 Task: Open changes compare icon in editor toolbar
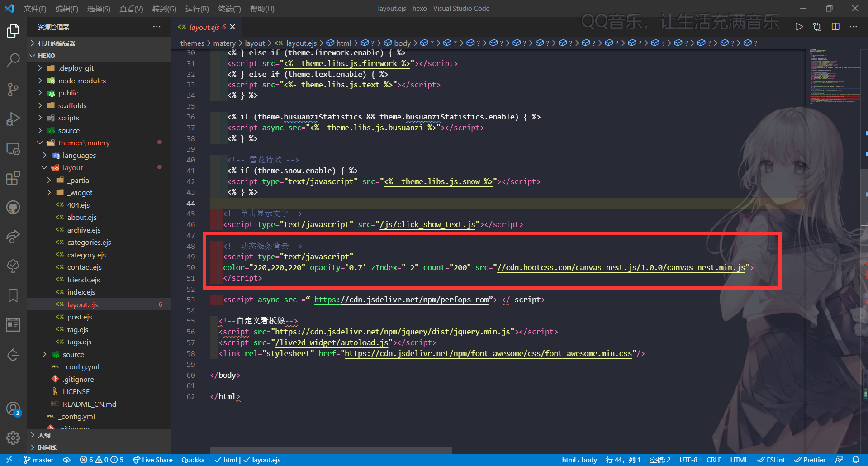(x=817, y=27)
